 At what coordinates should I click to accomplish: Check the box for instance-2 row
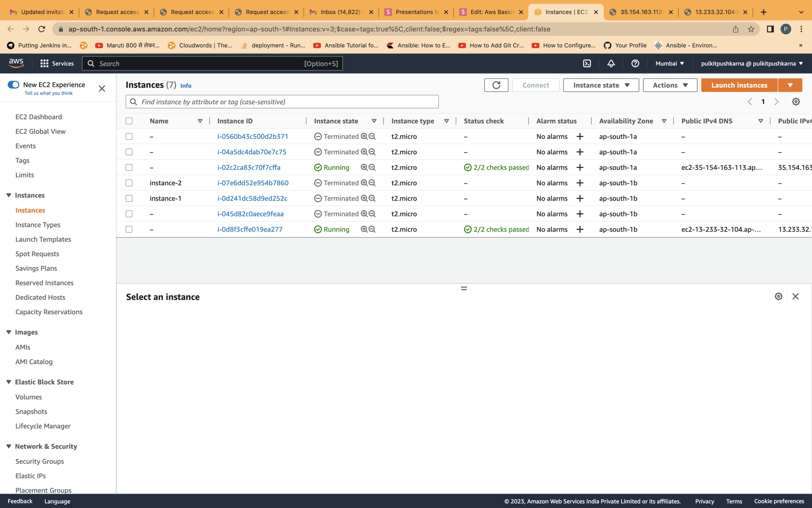129,183
